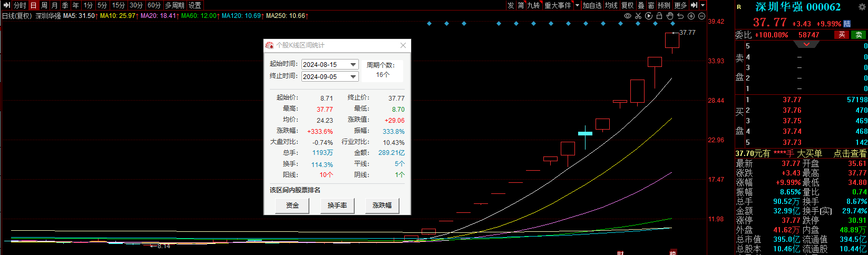Click the 换手率 ranking button

(337, 205)
